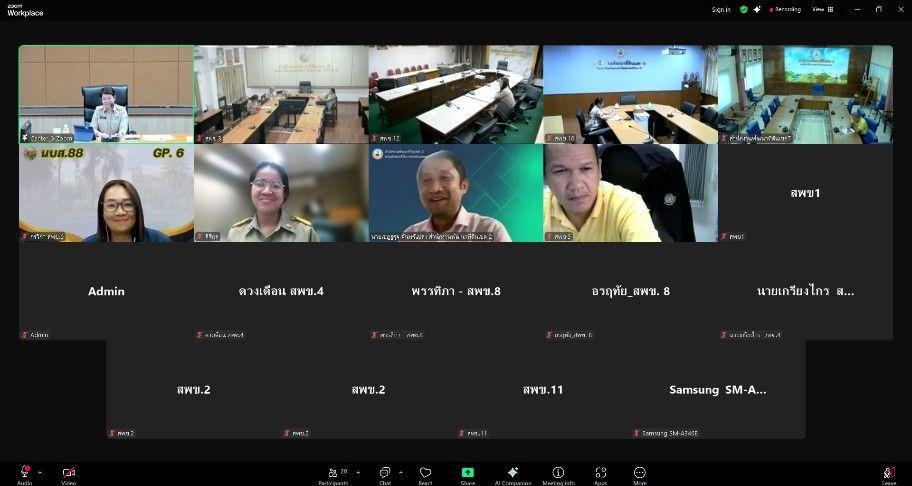Open the More options menu

[x=639, y=472]
